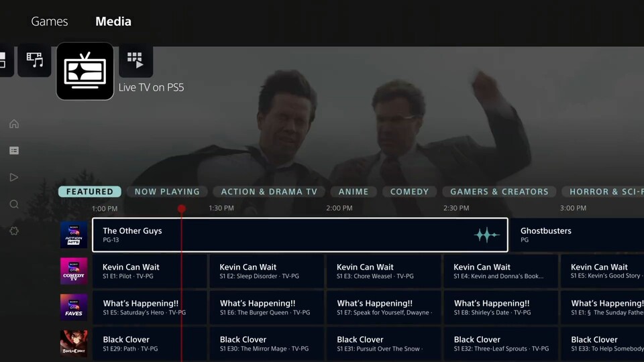644x362 pixels.
Task: Switch to the Games tab
Action: point(49,21)
